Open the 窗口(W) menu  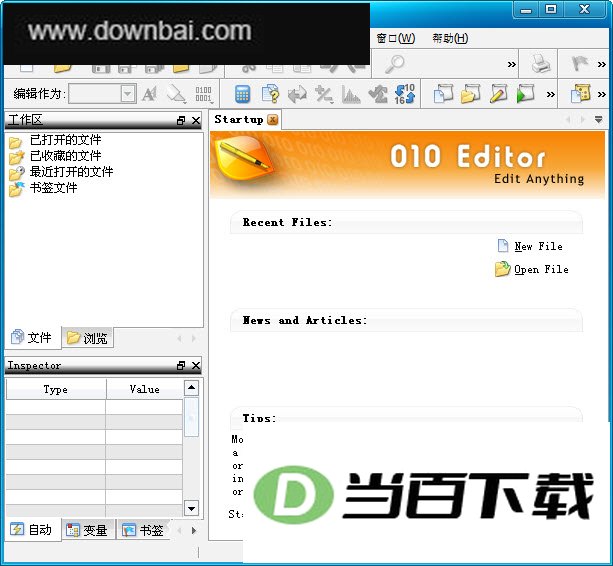pyautogui.click(x=396, y=38)
